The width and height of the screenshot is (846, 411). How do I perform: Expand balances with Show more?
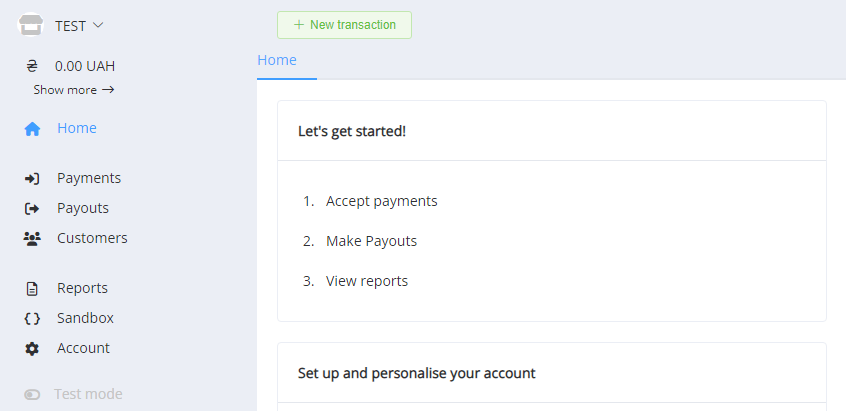pos(74,90)
